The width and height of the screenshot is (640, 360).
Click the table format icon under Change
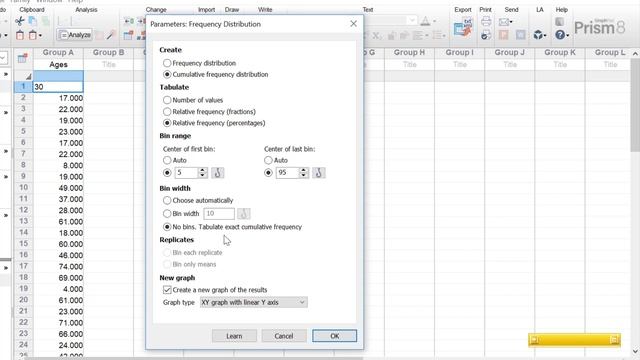[128, 36]
